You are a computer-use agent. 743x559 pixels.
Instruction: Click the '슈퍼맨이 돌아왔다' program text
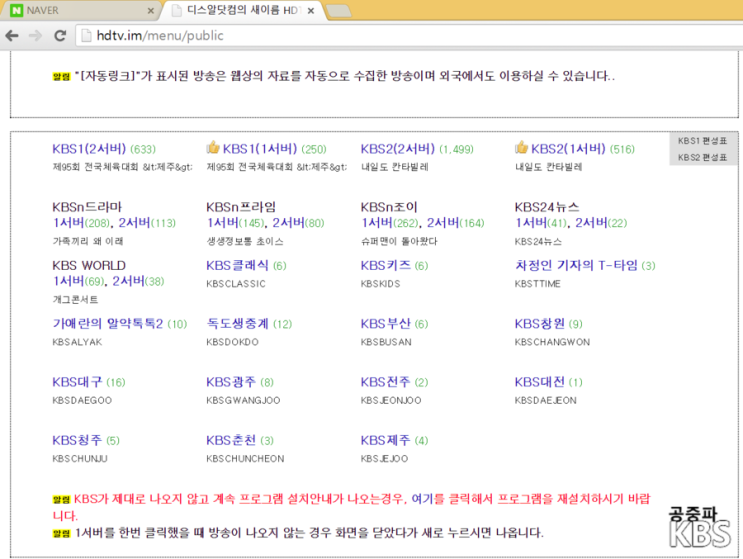(x=399, y=241)
